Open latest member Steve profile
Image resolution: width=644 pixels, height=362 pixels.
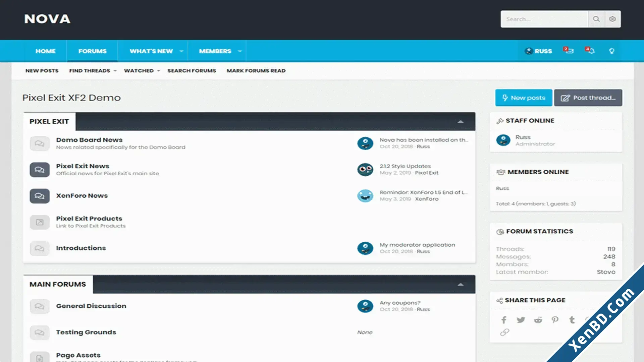point(606,272)
